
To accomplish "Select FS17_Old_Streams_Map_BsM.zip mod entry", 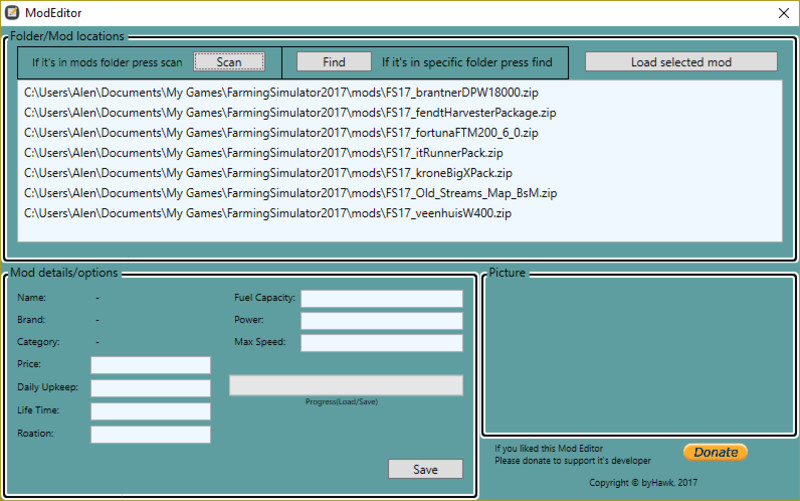I will point(290,193).
